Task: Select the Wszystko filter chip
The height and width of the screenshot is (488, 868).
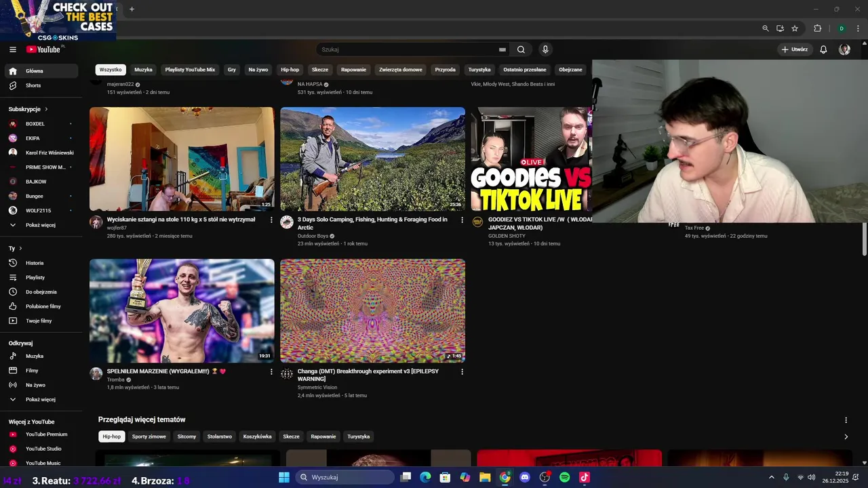Action: [111, 70]
